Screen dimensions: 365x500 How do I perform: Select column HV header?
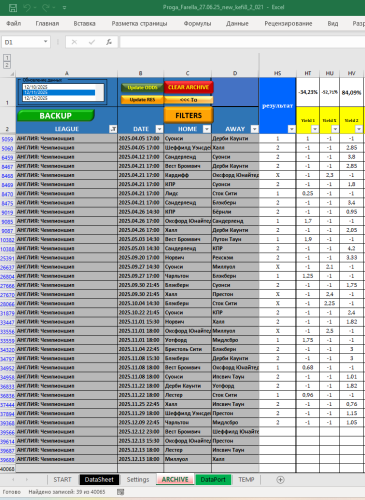(351, 73)
